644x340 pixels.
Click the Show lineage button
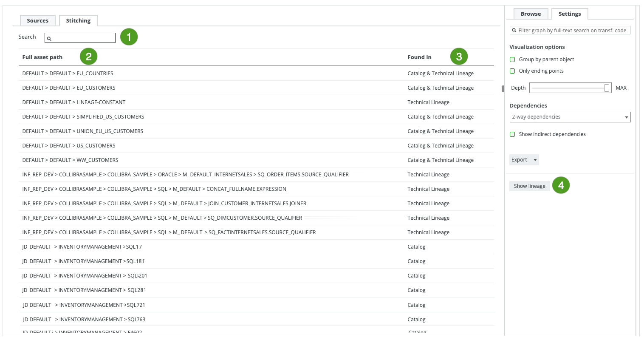point(529,186)
